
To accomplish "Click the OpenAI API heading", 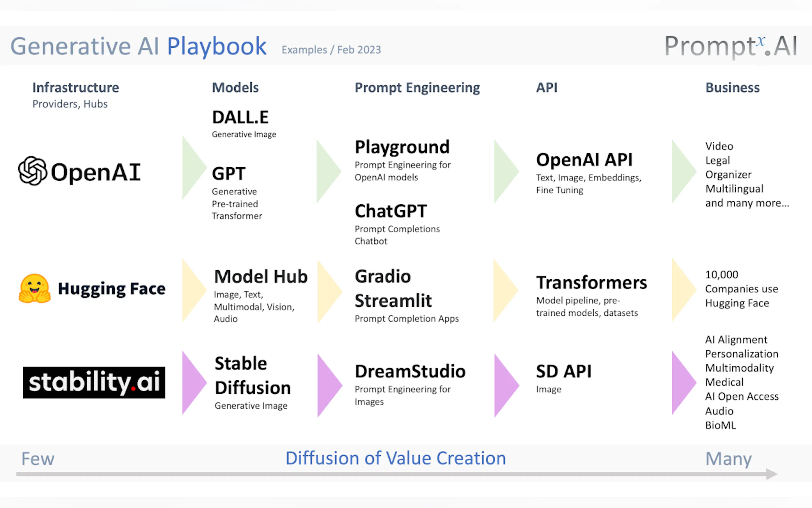I will coord(584,160).
